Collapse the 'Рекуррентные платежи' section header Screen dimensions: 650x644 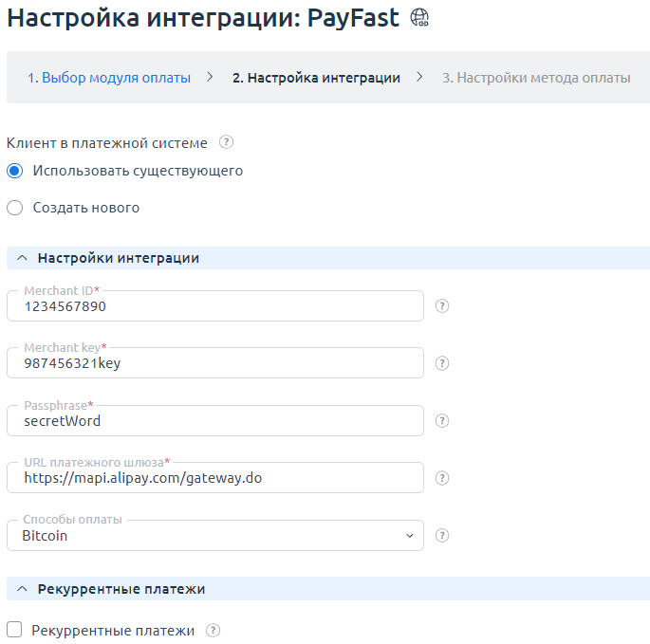click(x=23, y=589)
